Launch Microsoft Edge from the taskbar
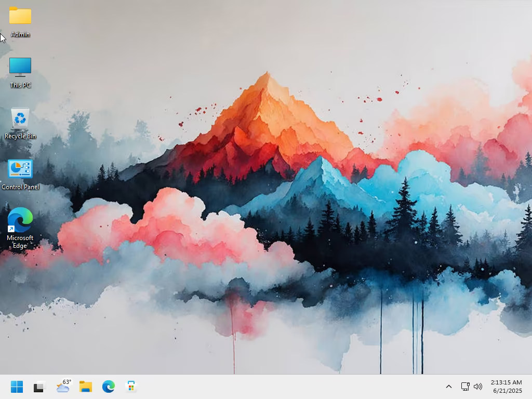The image size is (532, 399). pos(109,387)
